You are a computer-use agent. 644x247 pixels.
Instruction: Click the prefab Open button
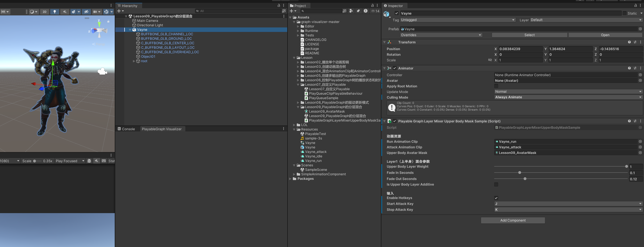(605, 35)
